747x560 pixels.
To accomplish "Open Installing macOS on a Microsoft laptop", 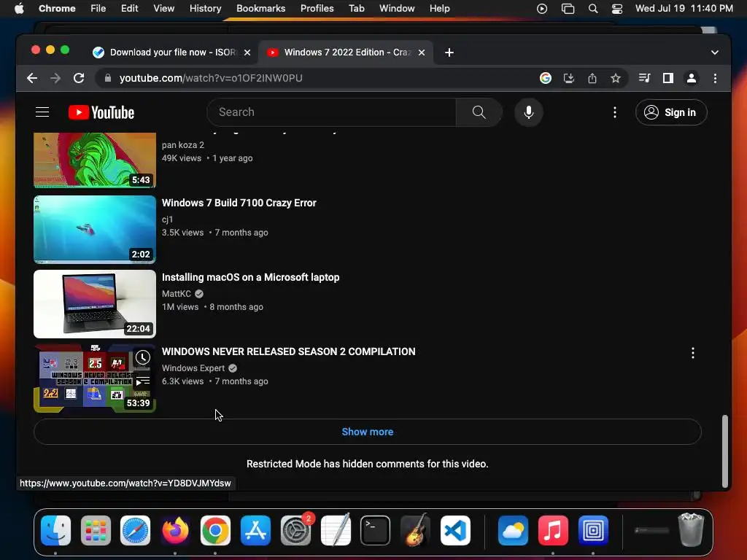I will (x=251, y=277).
